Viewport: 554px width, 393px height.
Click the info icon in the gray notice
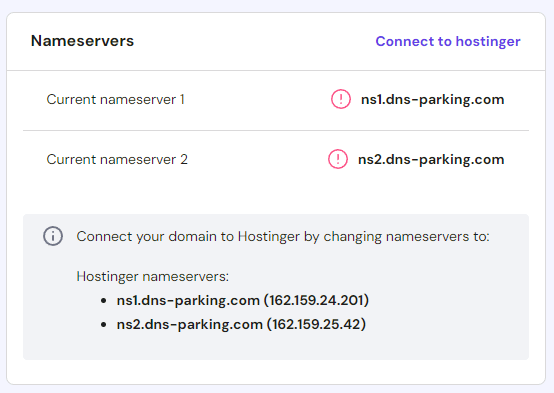coord(53,236)
